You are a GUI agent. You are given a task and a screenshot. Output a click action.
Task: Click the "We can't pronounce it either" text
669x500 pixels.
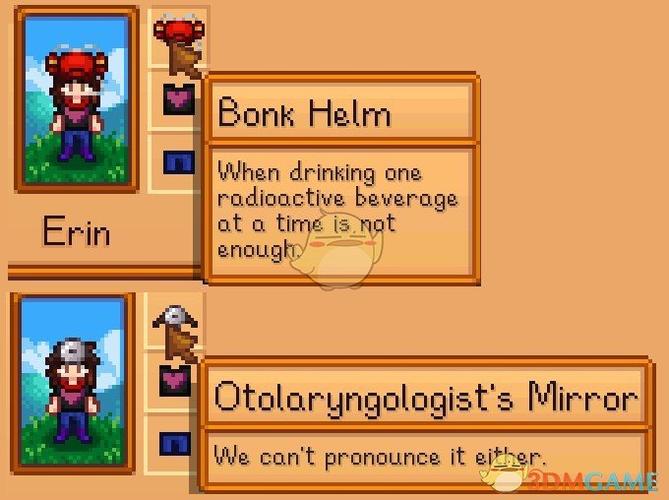click(379, 456)
